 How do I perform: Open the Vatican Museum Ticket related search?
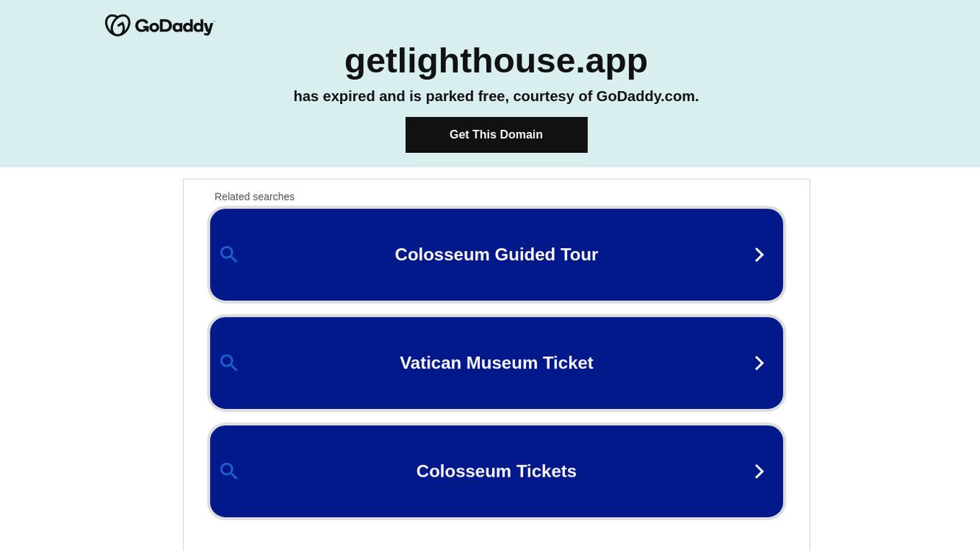(x=496, y=363)
